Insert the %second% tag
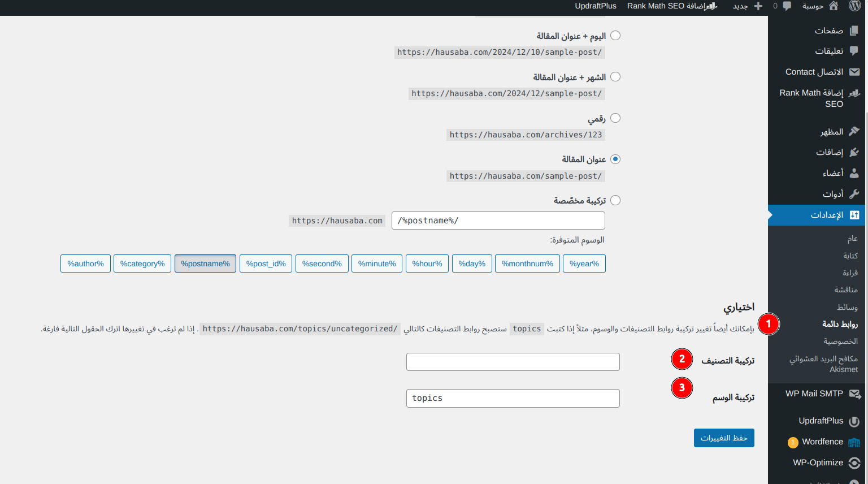Viewport: 868px width, 484px height. pyautogui.click(x=322, y=263)
